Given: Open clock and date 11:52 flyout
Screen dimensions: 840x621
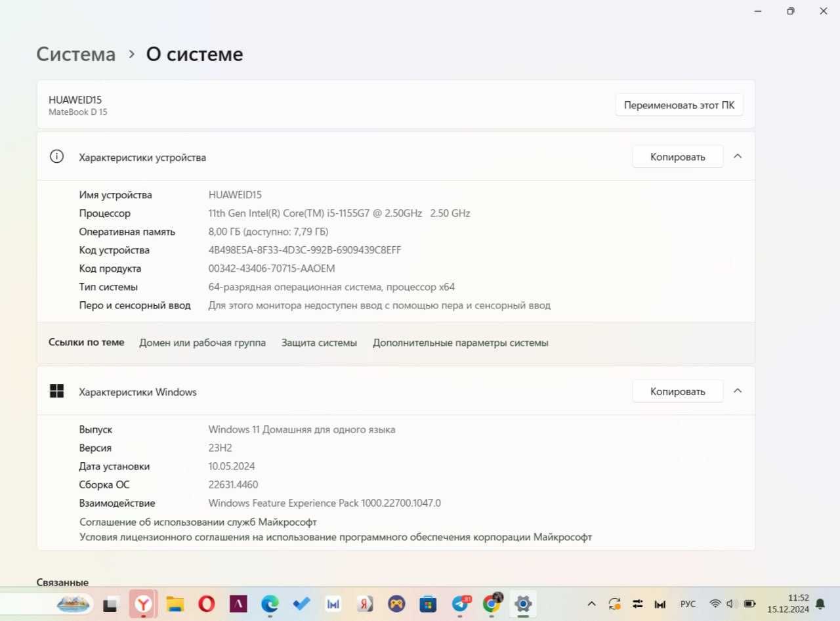Looking at the screenshot, I should click(787, 604).
